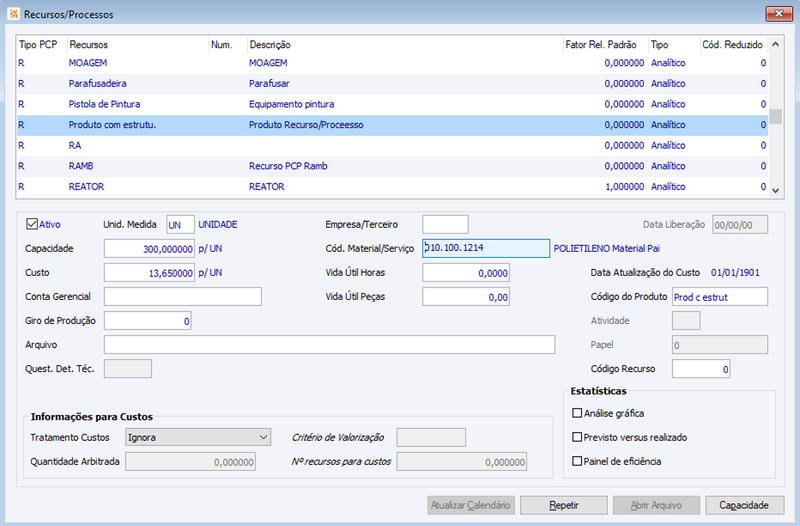The image size is (800, 526).
Task: Select the Parafusadeira resource row
Action: (x=392, y=84)
